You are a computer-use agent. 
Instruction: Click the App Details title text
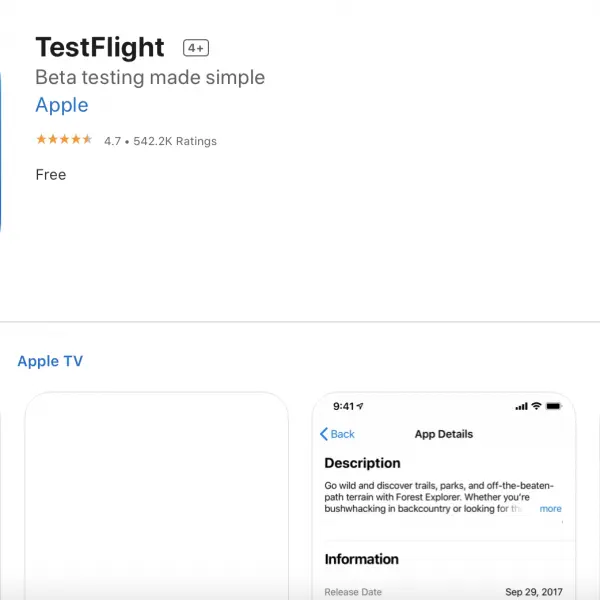coord(444,434)
